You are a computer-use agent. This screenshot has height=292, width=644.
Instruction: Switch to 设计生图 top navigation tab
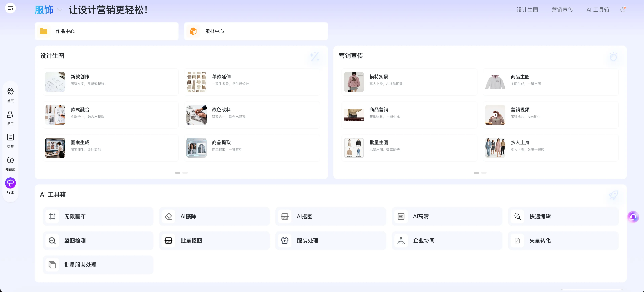527,10
